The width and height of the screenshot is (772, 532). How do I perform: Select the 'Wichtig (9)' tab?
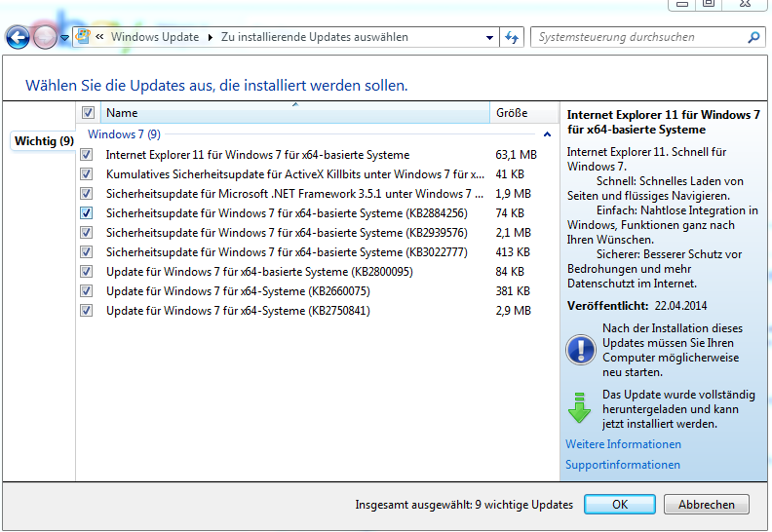[44, 141]
